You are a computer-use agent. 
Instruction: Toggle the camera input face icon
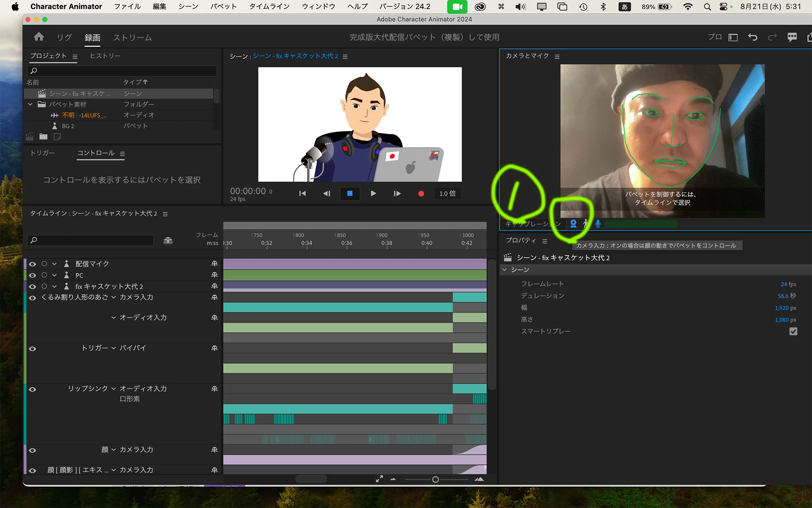(x=573, y=224)
